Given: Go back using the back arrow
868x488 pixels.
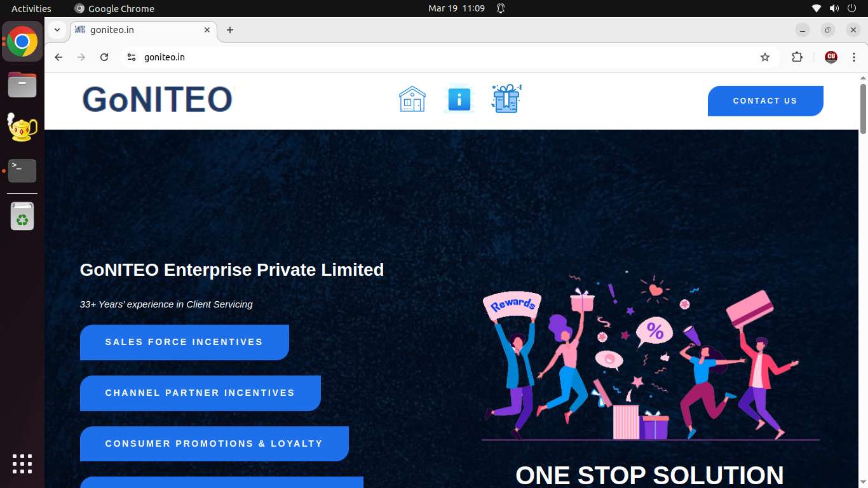Looking at the screenshot, I should click(58, 57).
